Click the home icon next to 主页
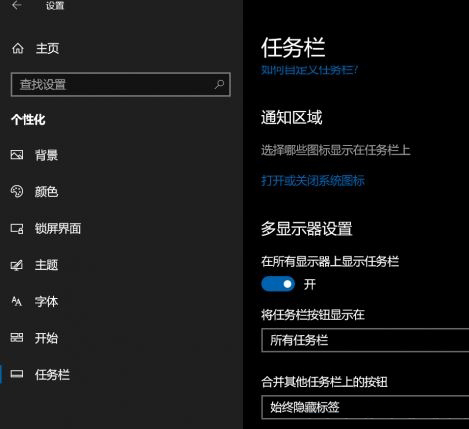The width and height of the screenshot is (469, 429). point(18,48)
